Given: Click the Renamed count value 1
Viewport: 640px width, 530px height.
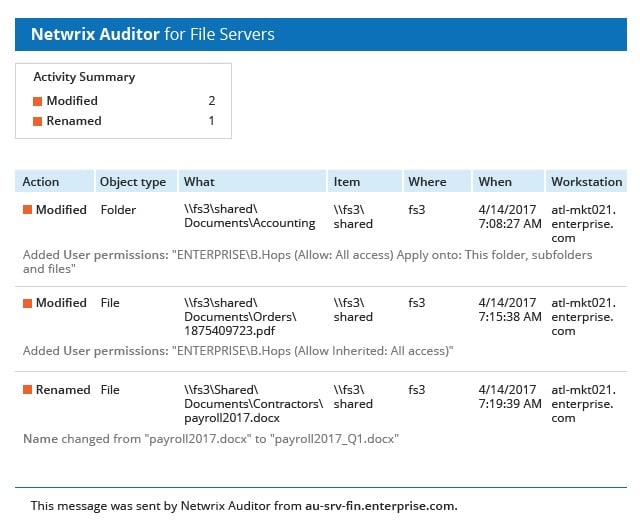Looking at the screenshot, I should point(211,121).
